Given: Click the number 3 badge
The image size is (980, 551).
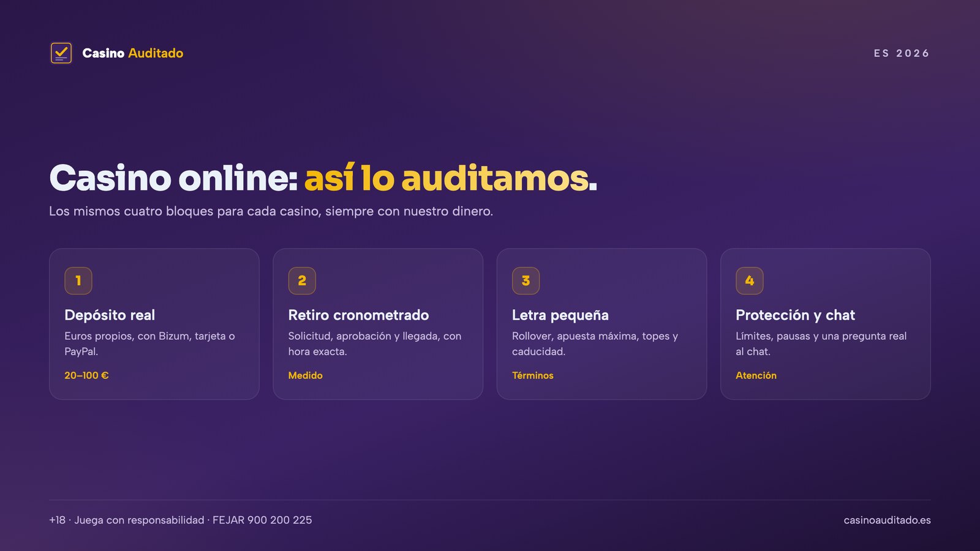Looking at the screenshot, I should tap(526, 280).
